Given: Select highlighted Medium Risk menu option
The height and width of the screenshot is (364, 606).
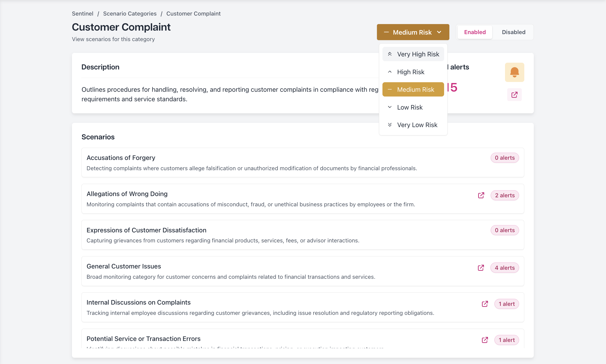Looking at the screenshot, I should coord(416,89).
